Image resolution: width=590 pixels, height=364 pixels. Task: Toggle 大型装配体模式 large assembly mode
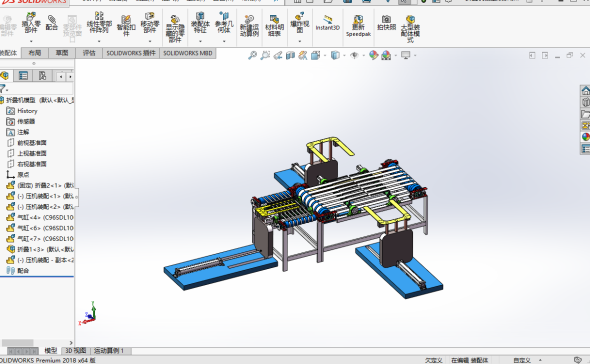(410, 29)
